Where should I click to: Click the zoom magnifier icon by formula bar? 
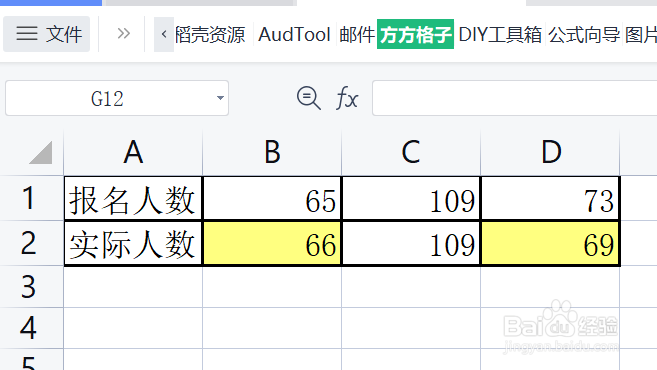pyautogui.click(x=309, y=98)
